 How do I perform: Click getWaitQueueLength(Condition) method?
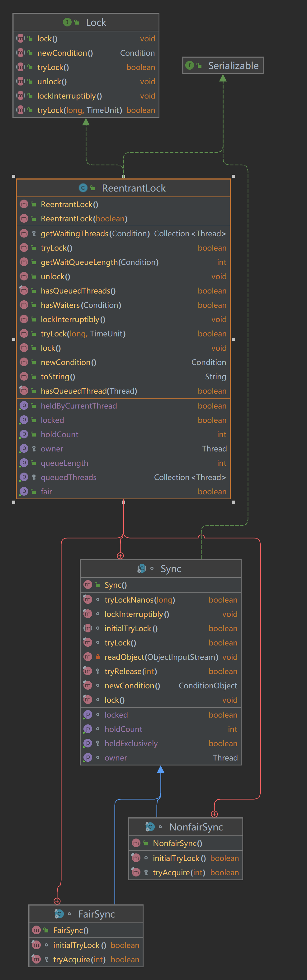99,262
